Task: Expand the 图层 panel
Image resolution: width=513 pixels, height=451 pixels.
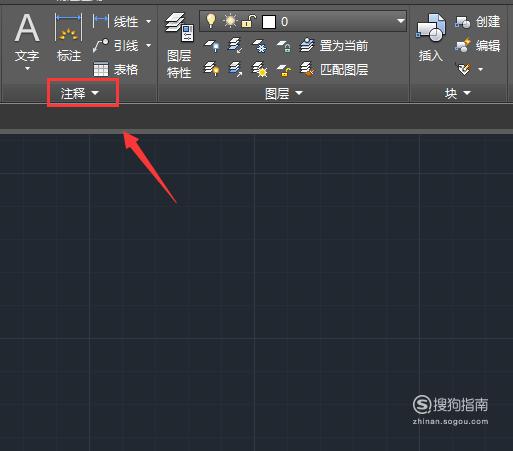Action: (x=284, y=93)
